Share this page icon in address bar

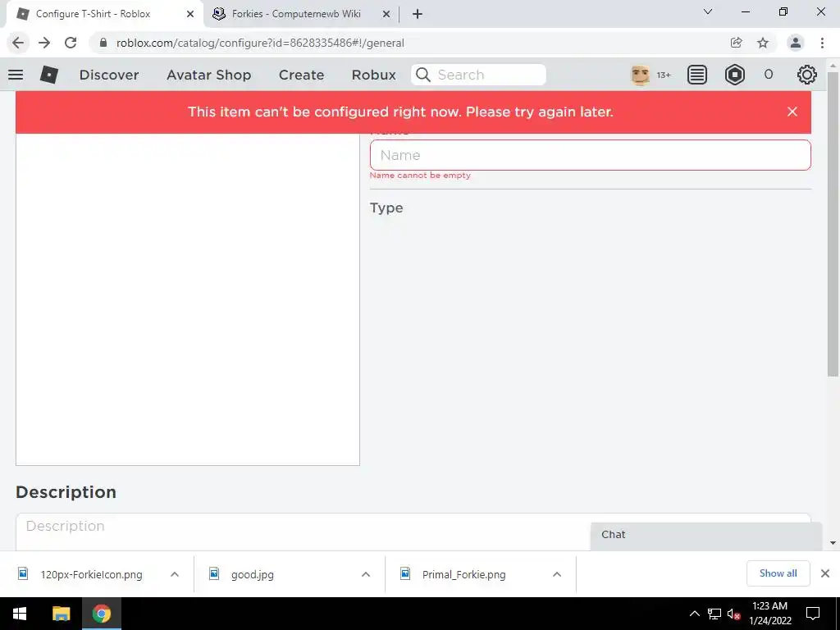point(737,43)
